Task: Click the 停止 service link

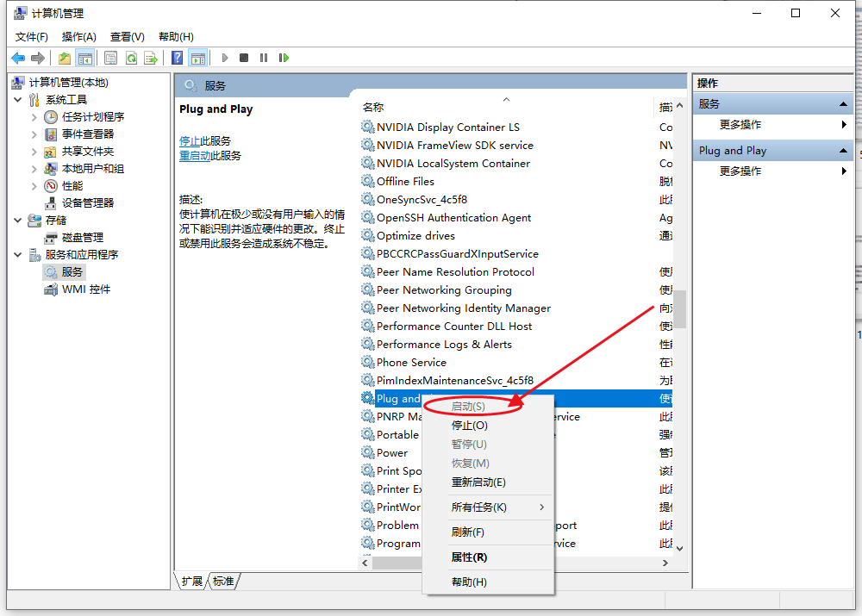Action: [190, 141]
